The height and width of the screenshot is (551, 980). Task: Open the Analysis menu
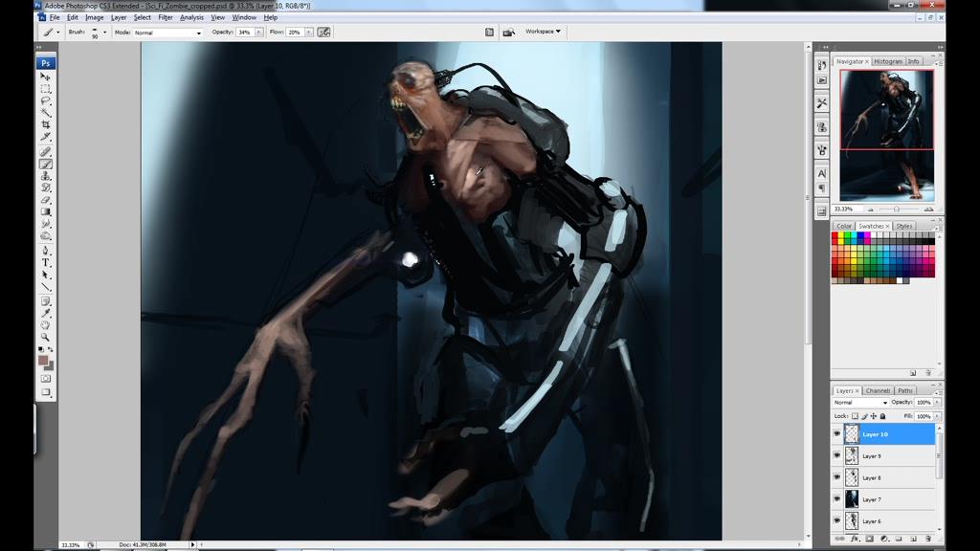click(x=191, y=17)
